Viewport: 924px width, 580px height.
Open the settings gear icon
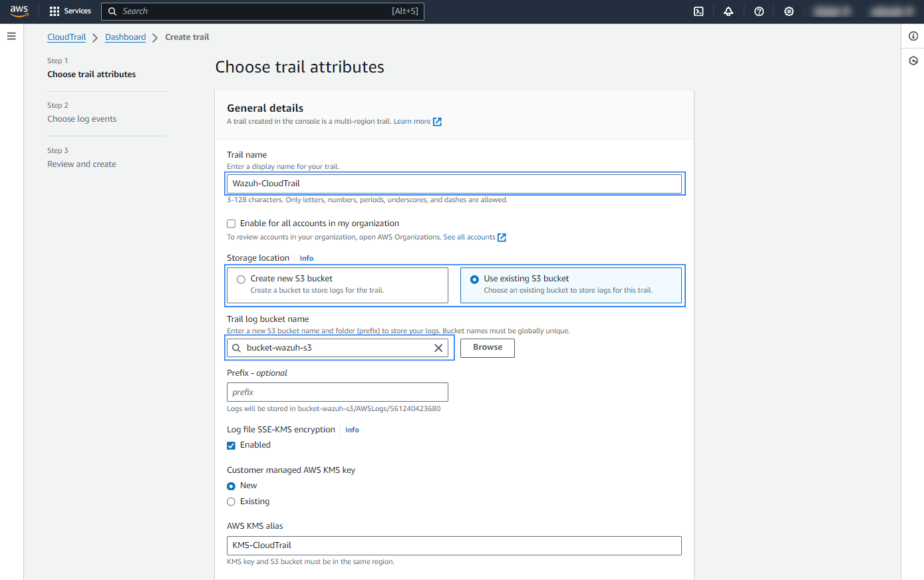pyautogui.click(x=789, y=11)
